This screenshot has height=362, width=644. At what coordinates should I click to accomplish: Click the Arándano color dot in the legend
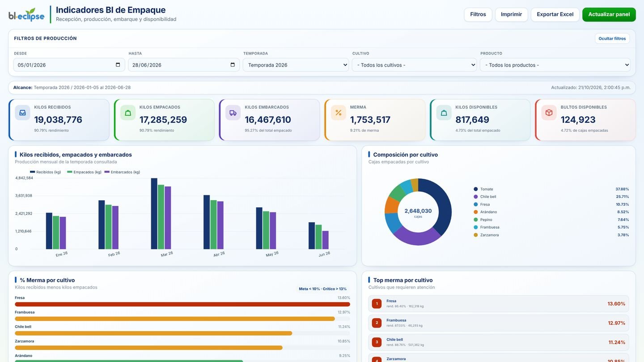[x=476, y=212]
